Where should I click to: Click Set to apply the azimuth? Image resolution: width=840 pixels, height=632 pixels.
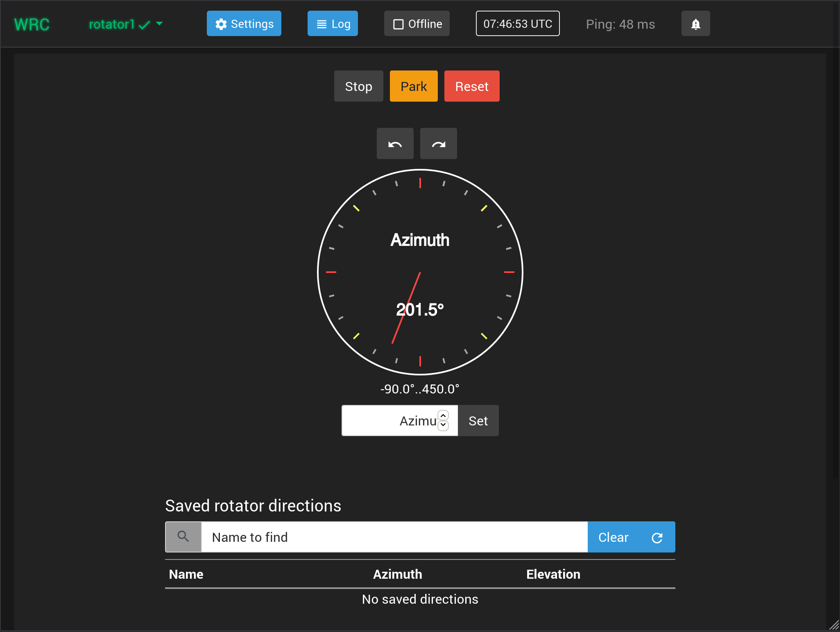coord(478,421)
